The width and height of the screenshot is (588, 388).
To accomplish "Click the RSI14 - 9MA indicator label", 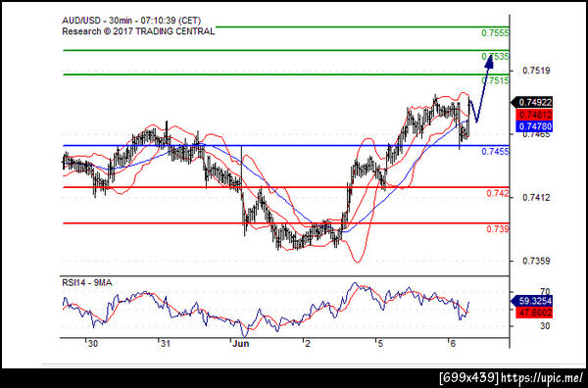I will (87, 282).
